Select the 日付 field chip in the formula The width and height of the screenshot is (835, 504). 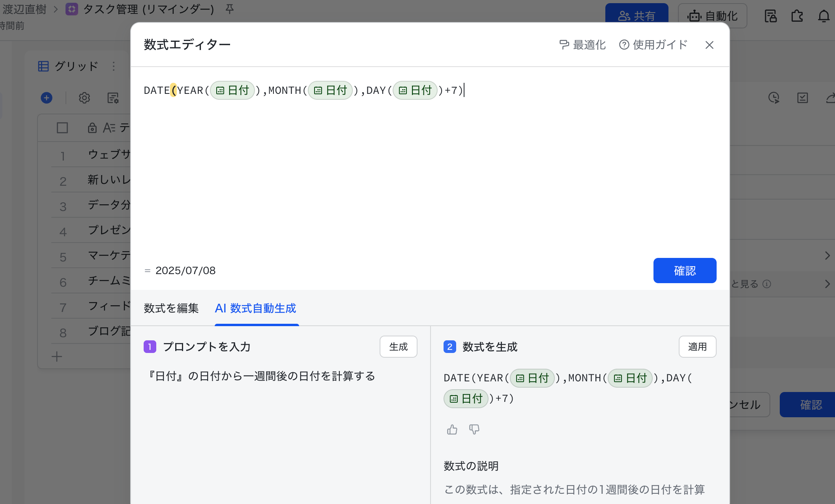[x=232, y=90]
